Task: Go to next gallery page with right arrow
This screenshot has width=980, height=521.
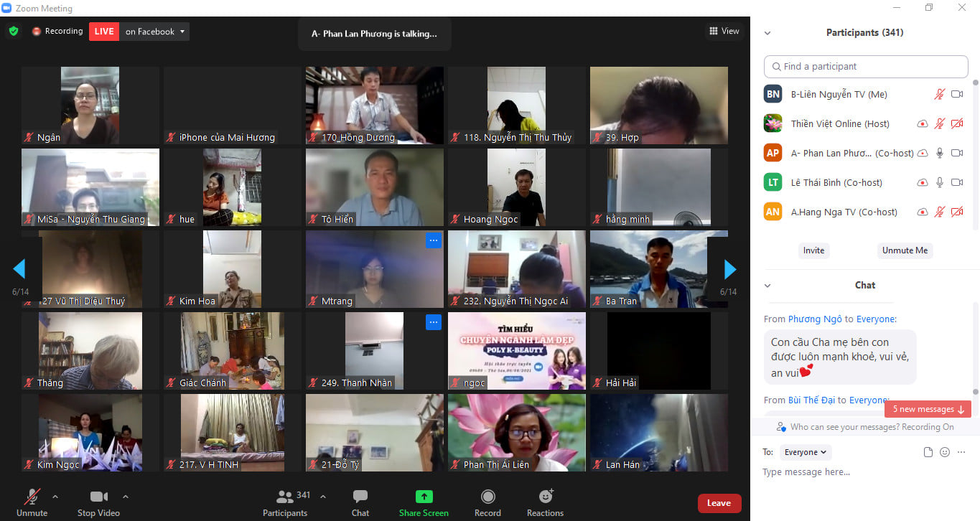Action: tap(730, 270)
